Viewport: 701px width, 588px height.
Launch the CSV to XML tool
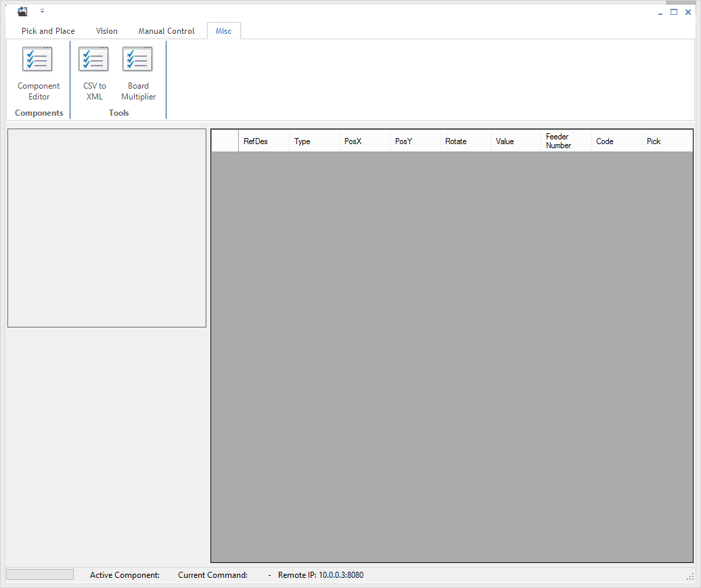coord(94,73)
